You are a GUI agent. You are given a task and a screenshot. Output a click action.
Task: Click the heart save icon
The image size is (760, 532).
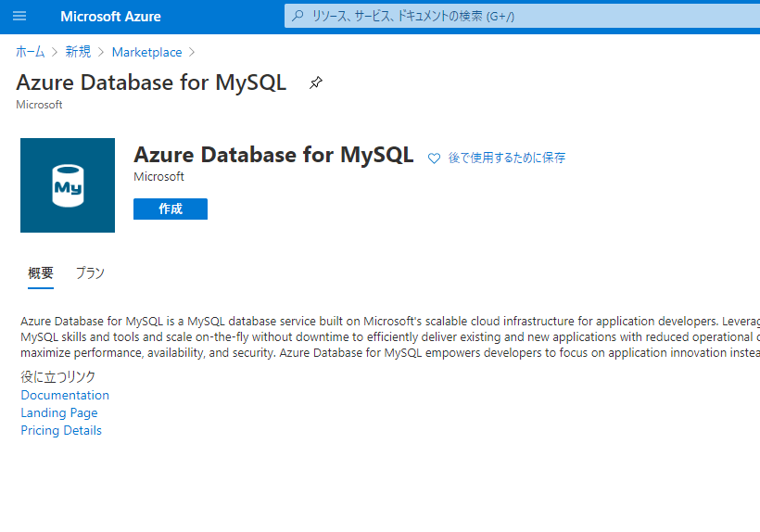click(434, 158)
